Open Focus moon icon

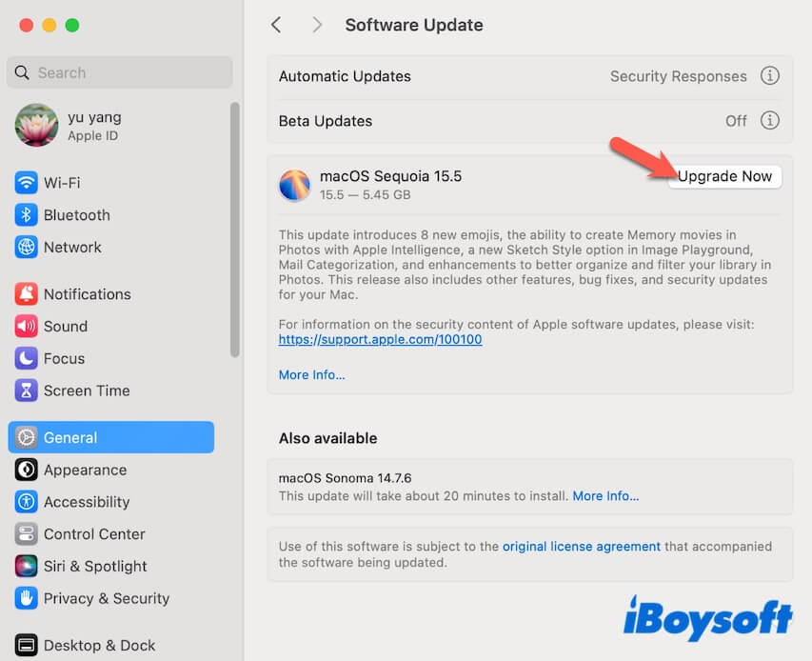27,359
